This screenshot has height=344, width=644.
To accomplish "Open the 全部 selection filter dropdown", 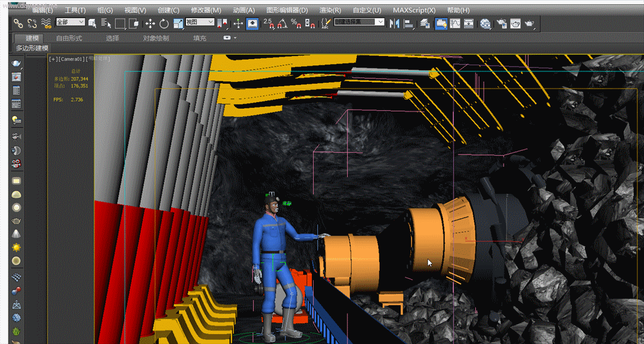I will pos(70,22).
